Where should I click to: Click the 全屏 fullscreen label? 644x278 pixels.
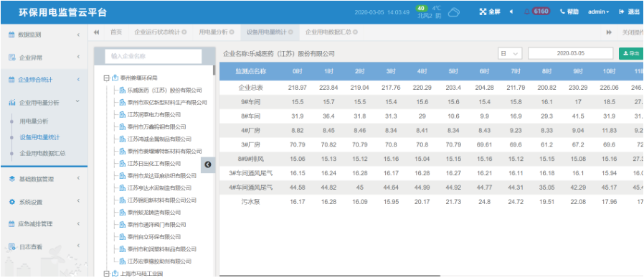click(x=495, y=12)
